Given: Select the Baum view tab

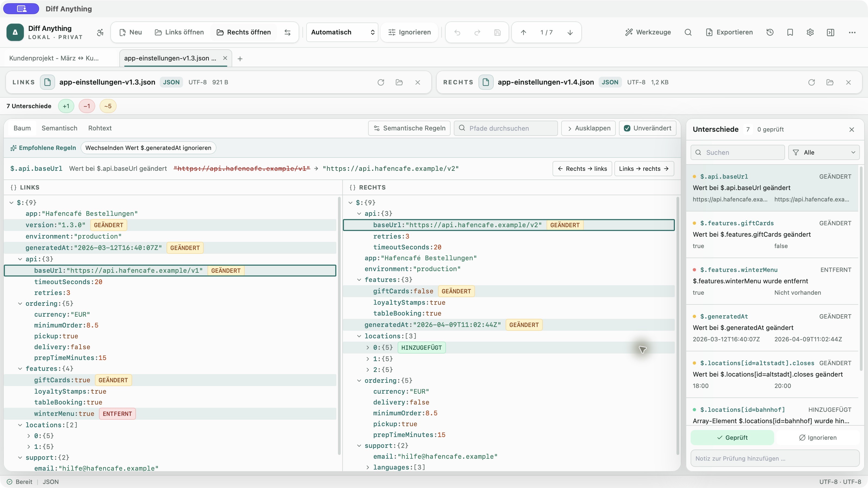Looking at the screenshot, I should (x=22, y=128).
